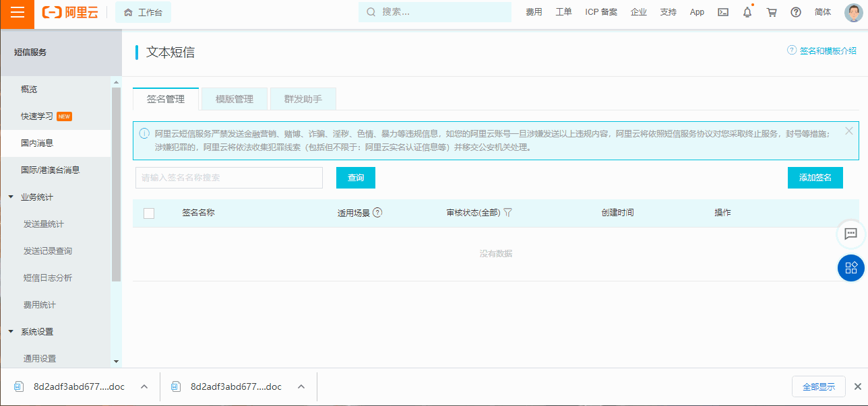Click the 添加签名 button
868x406 pixels.
(815, 177)
